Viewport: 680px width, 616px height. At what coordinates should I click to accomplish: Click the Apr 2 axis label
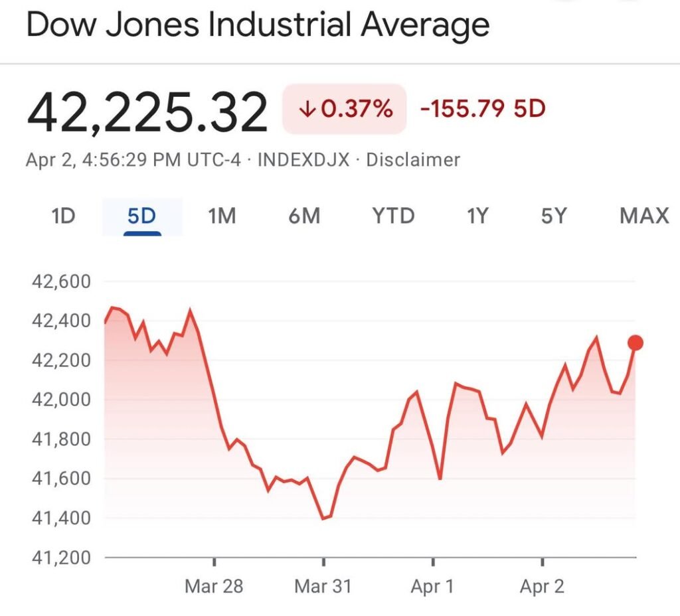click(x=543, y=587)
